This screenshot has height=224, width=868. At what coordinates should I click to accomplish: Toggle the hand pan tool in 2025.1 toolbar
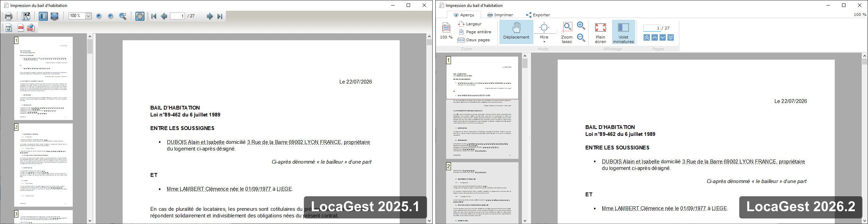point(140,16)
